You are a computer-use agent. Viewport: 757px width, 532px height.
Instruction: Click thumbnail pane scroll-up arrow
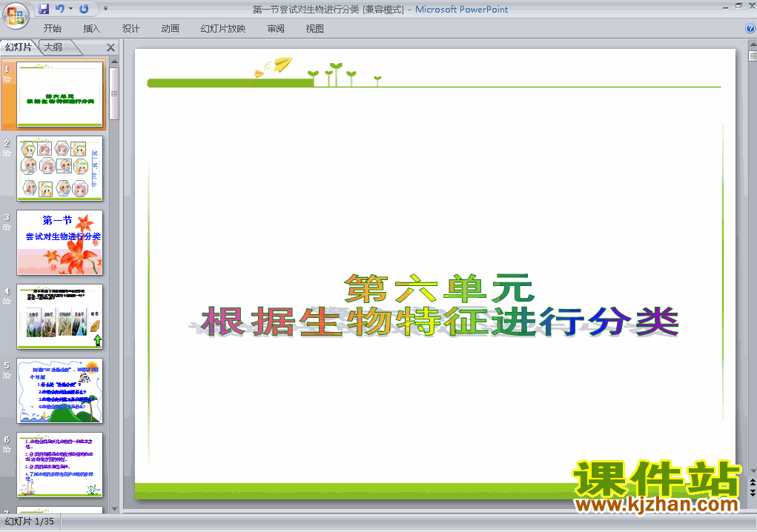tap(114, 61)
